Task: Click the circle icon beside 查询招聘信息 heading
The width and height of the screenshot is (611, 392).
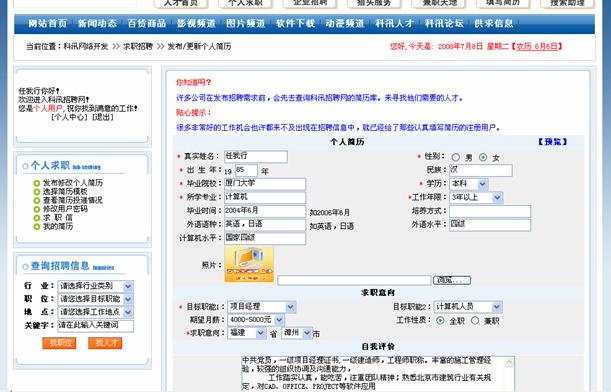Action: point(25,267)
